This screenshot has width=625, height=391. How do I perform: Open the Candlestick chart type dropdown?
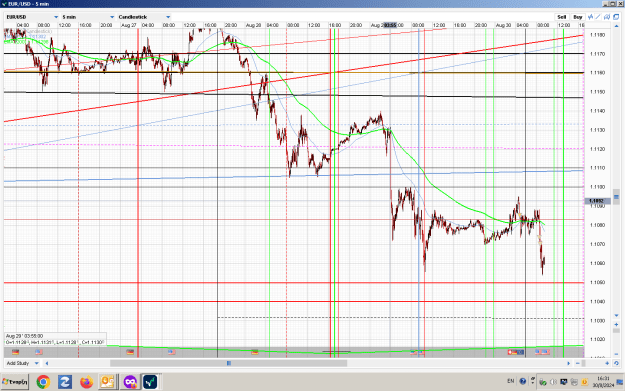point(144,17)
